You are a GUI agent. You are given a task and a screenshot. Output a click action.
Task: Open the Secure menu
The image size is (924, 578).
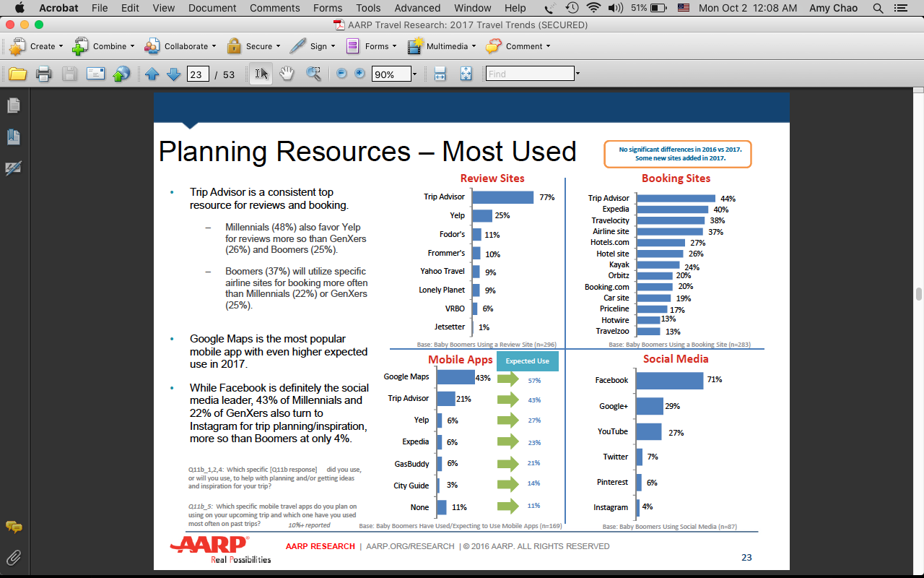pyautogui.click(x=253, y=46)
